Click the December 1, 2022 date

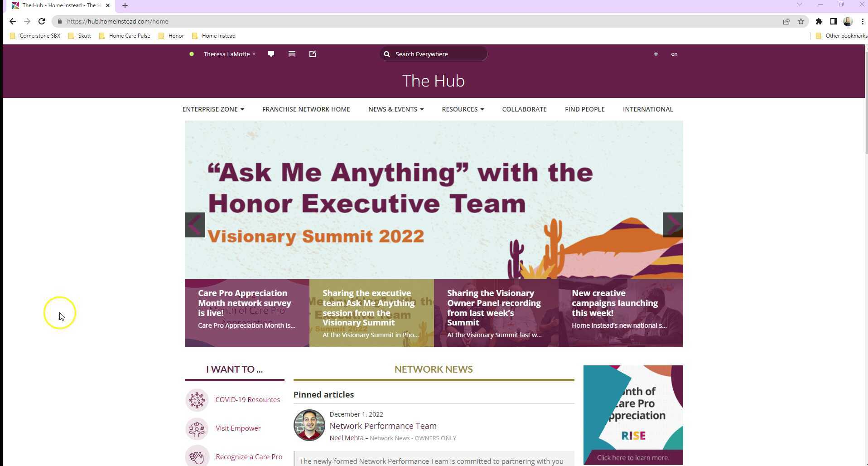coord(356,414)
